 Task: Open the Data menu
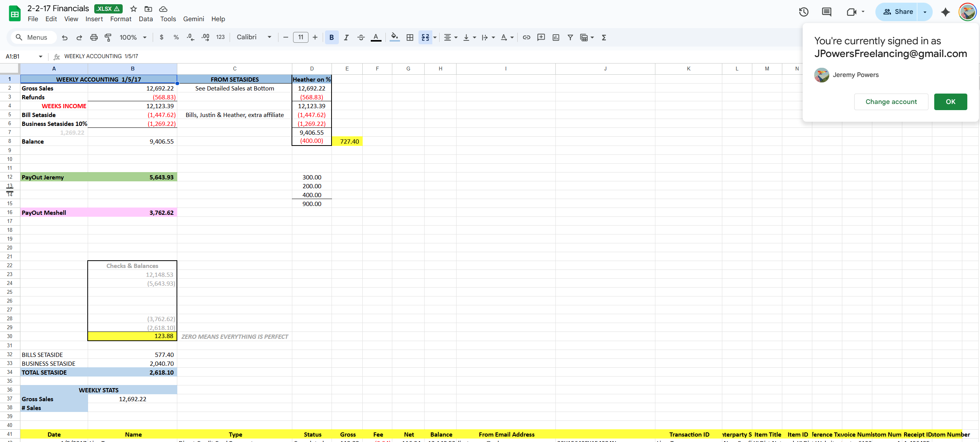pos(146,19)
